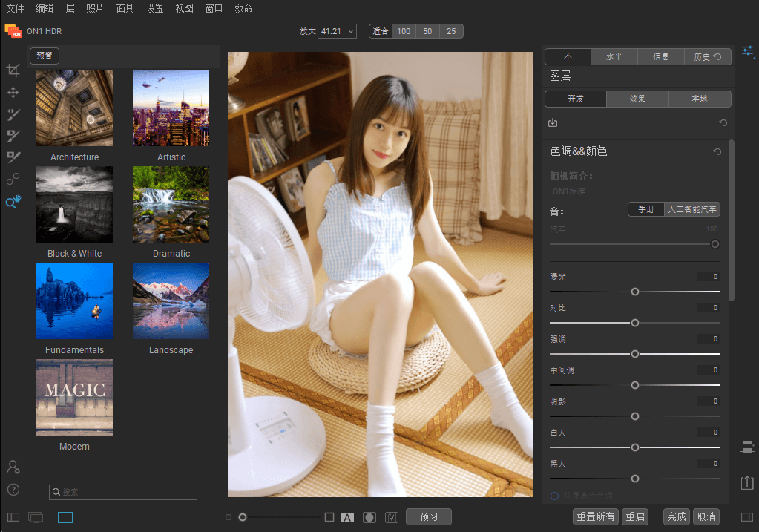Viewport: 759px width, 532px height.
Task: Select the 不 tab
Action: click(x=568, y=56)
